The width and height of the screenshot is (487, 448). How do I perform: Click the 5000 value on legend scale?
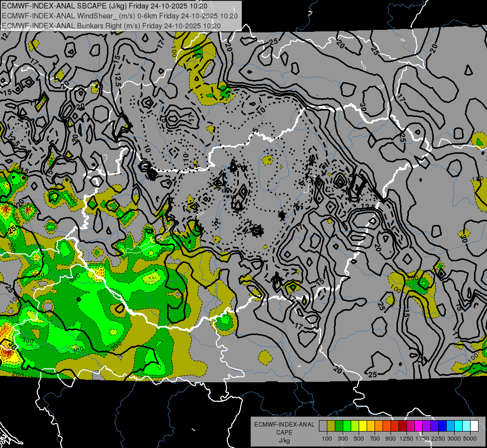coord(470,439)
